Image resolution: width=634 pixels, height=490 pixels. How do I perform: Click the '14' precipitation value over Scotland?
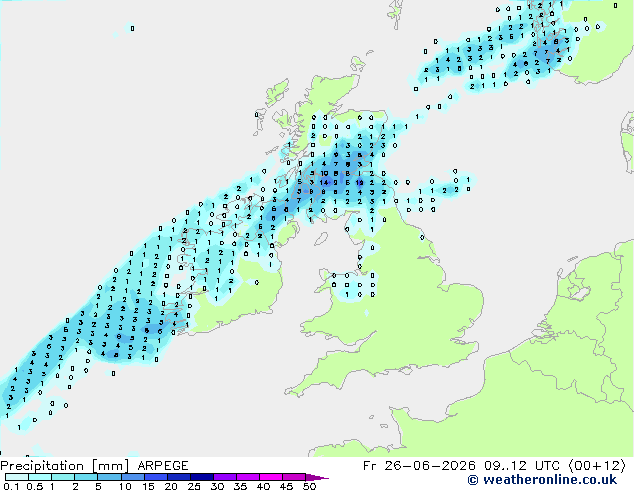(324, 183)
